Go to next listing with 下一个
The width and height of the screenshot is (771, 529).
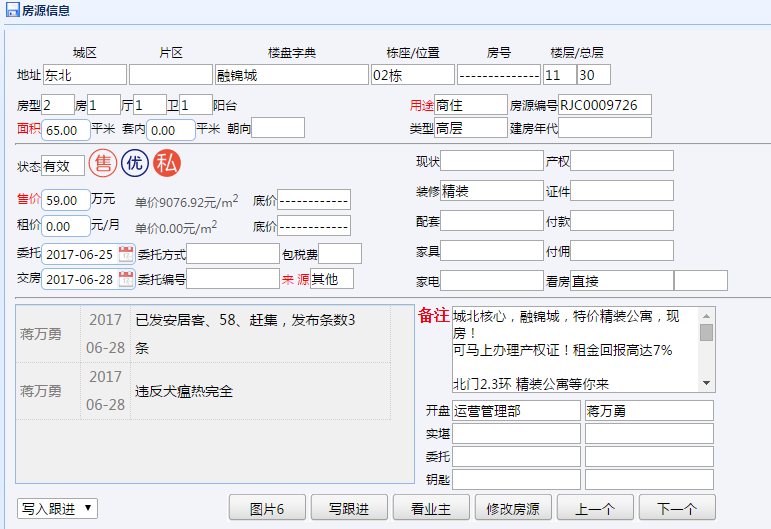(676, 508)
